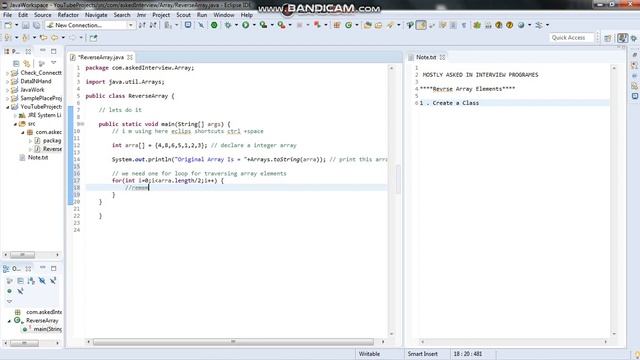Click the Show Whitespace Characters pilcrow icon
Image resolution: width=640 pixels, height=360 pixels.
click(464, 25)
